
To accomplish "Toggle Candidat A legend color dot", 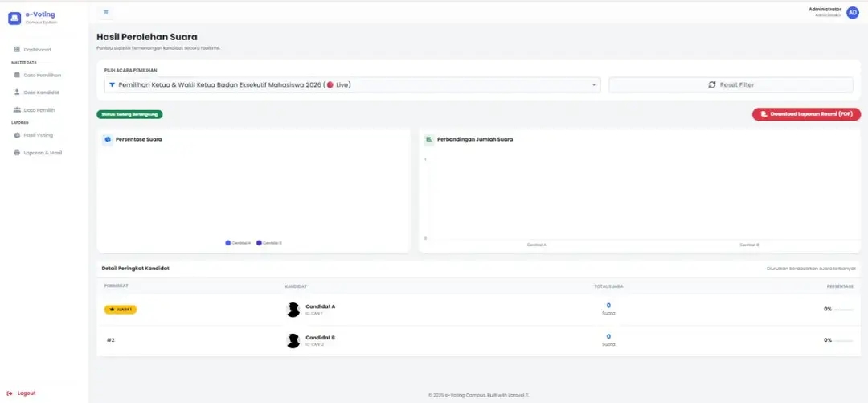I will click(227, 243).
